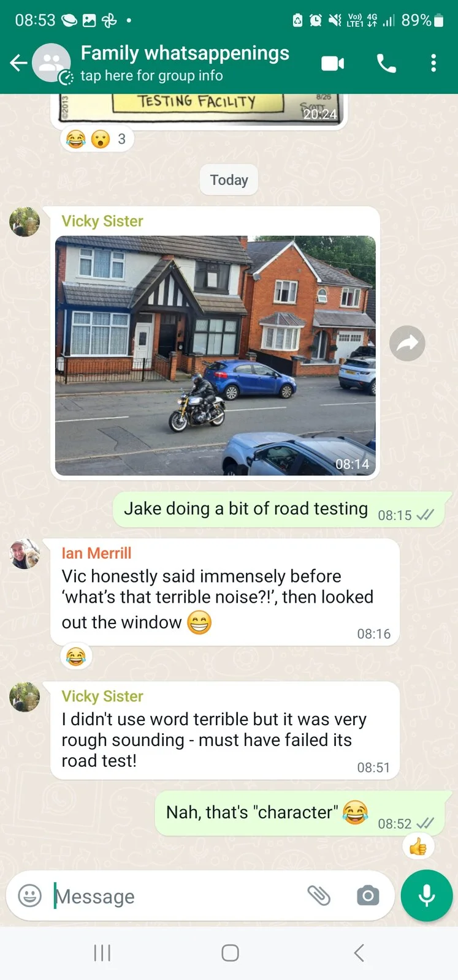Image resolution: width=458 pixels, height=980 pixels.
Task: Open the three-dot more options menu
Action: pos(433,63)
